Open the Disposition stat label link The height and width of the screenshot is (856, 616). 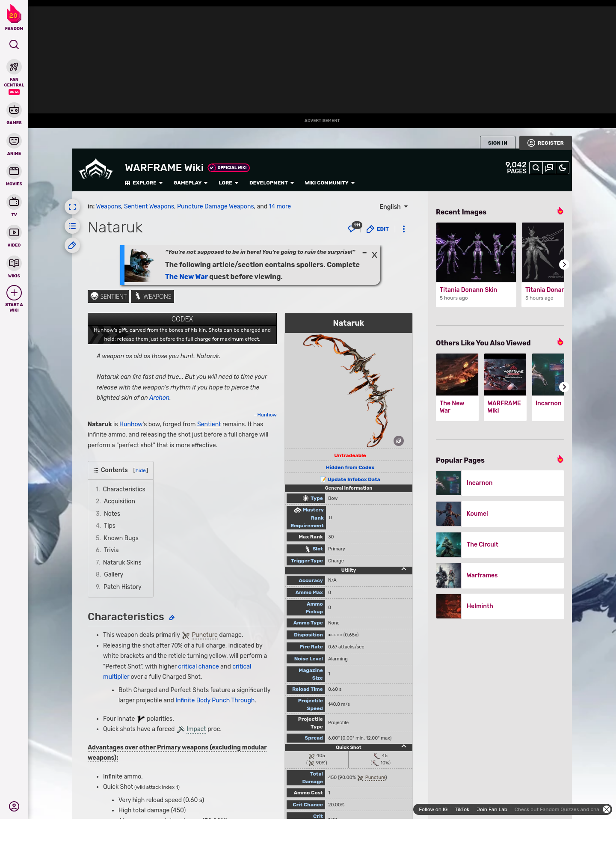click(x=308, y=635)
